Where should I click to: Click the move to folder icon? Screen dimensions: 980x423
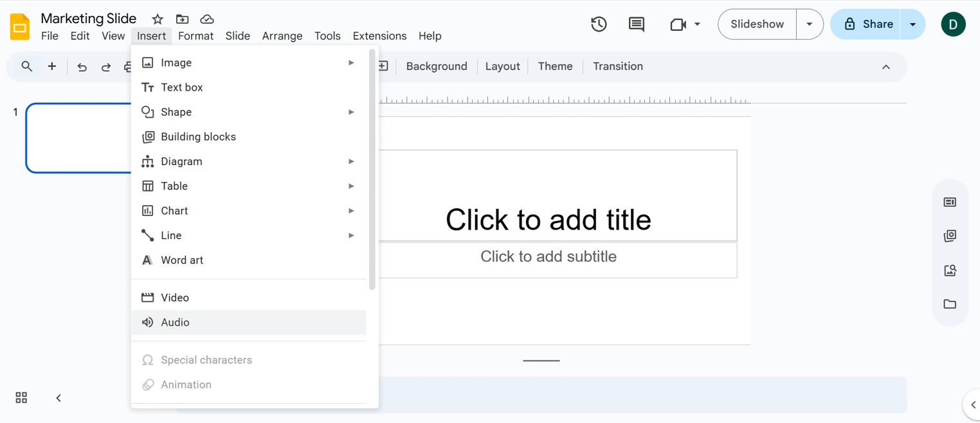pyautogui.click(x=183, y=19)
